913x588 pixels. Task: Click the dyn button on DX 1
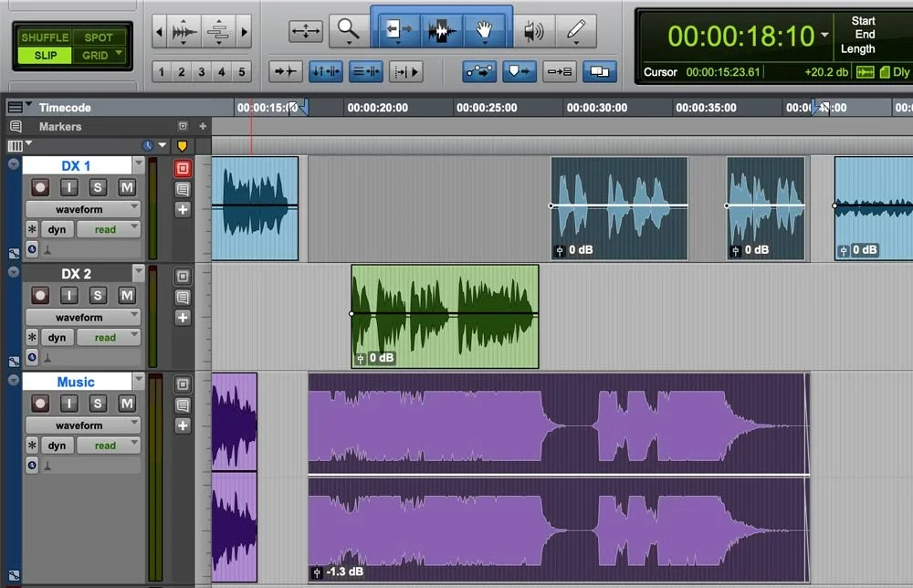[x=57, y=228]
